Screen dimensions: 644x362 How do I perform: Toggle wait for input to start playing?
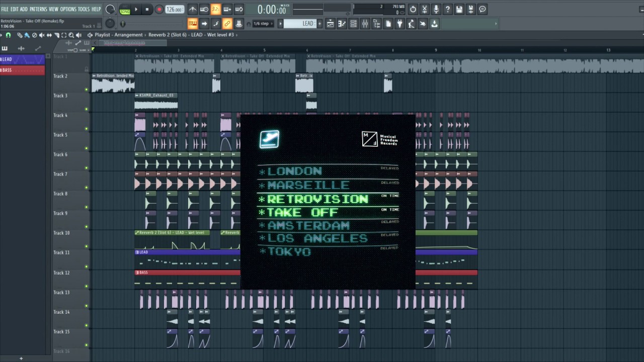tap(204, 9)
